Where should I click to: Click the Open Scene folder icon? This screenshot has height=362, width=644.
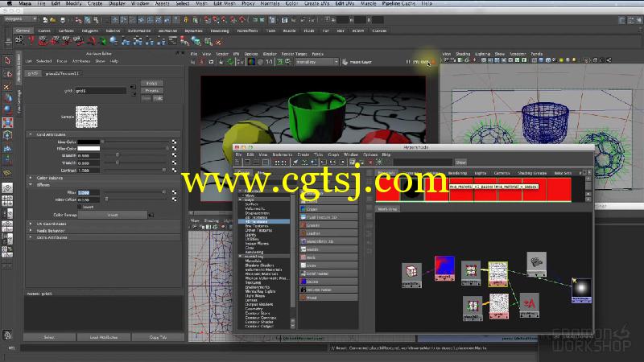coord(53,19)
